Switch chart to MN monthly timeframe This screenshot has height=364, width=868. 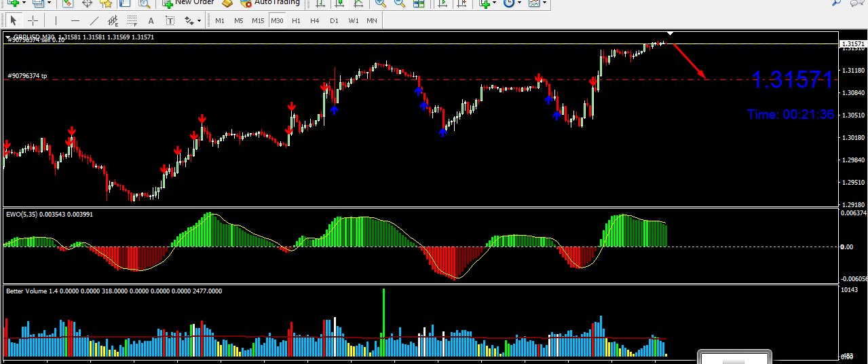point(372,20)
